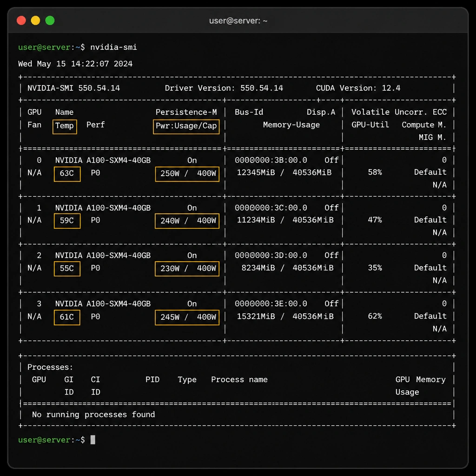Click the timestamp Wed May 15 14:22:07 2024

point(75,64)
